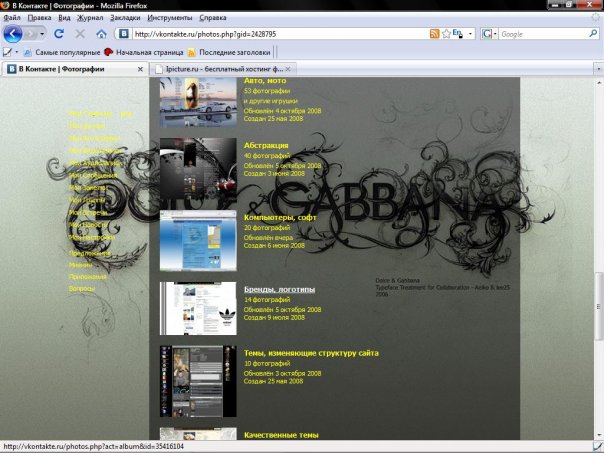The image size is (604, 453).
Task: Open the Вид menu
Action: point(64,18)
